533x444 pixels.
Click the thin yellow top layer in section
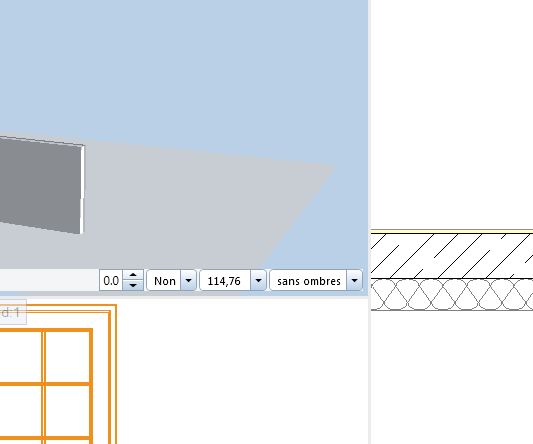coord(452,231)
